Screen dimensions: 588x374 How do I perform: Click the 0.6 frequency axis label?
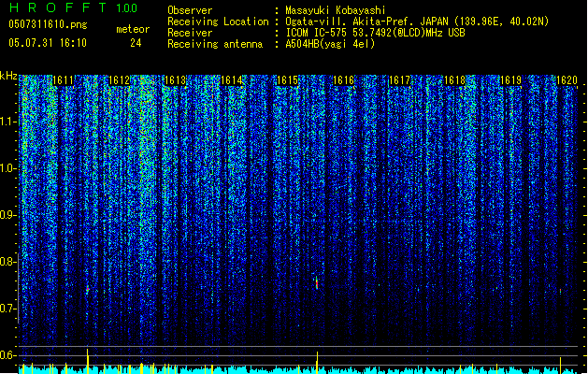(7, 355)
